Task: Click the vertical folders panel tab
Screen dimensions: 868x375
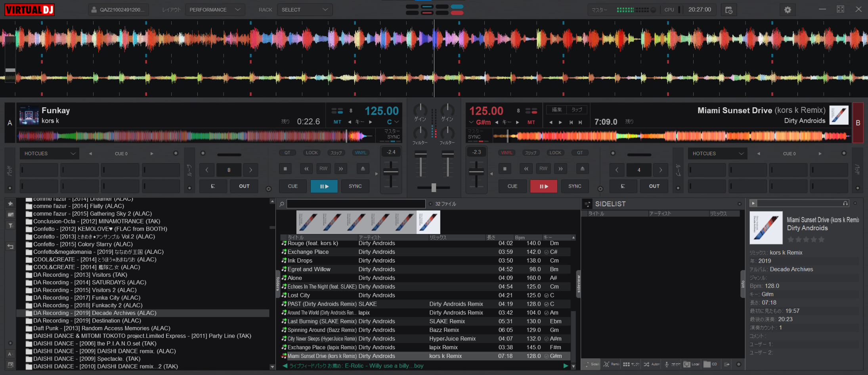Action: [277, 284]
